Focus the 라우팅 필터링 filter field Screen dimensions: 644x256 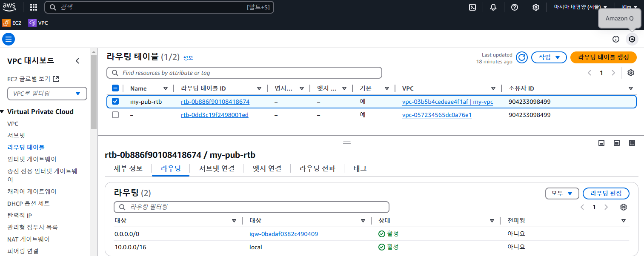pyautogui.click(x=252, y=207)
